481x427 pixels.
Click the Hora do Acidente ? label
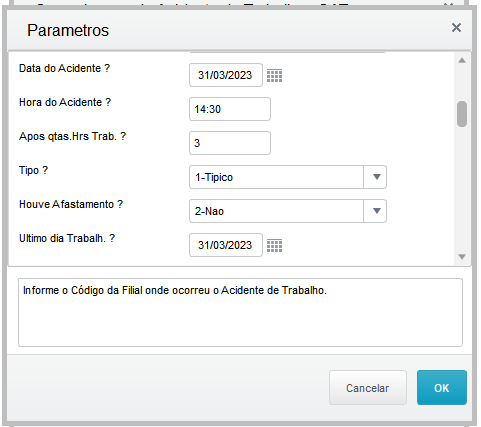pyautogui.click(x=65, y=102)
